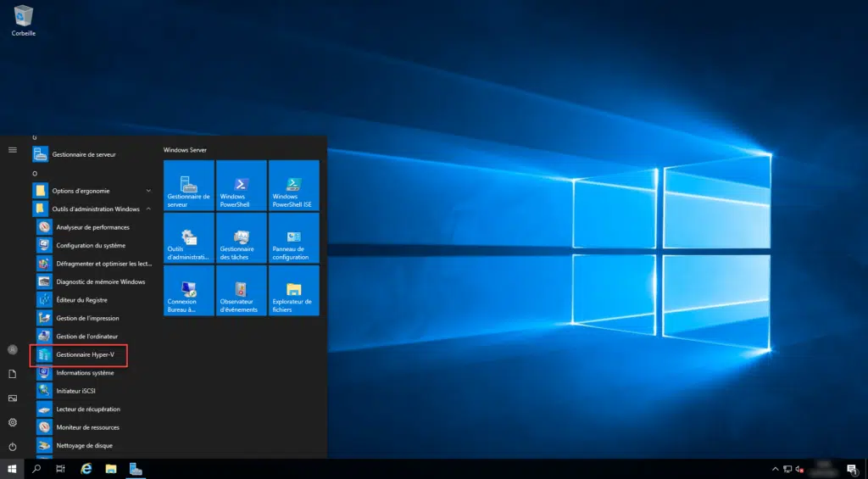This screenshot has height=479, width=868.
Task: Open taskbar search magnifier
Action: pyautogui.click(x=36, y=469)
